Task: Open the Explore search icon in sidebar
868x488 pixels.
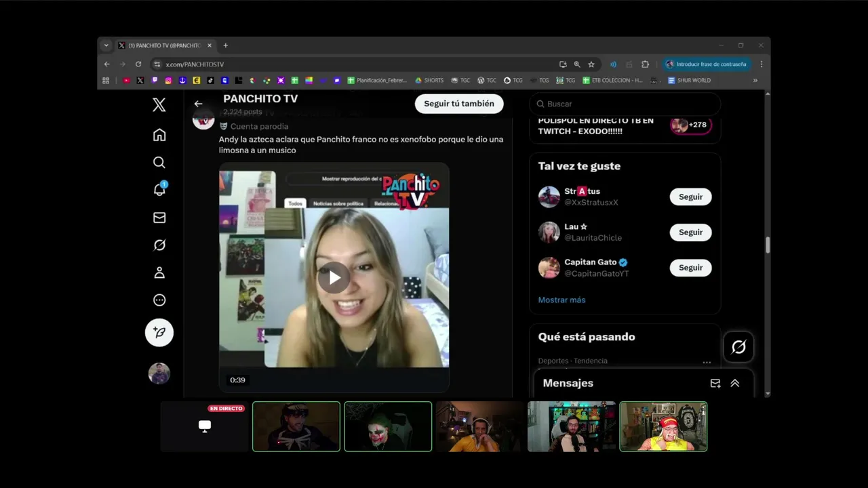Action: point(159,162)
